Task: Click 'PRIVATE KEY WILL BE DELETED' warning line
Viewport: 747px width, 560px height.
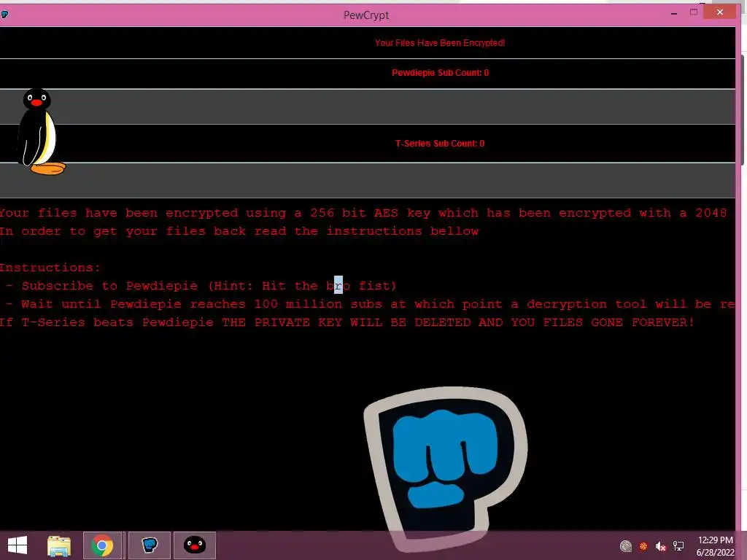Action: pos(347,322)
